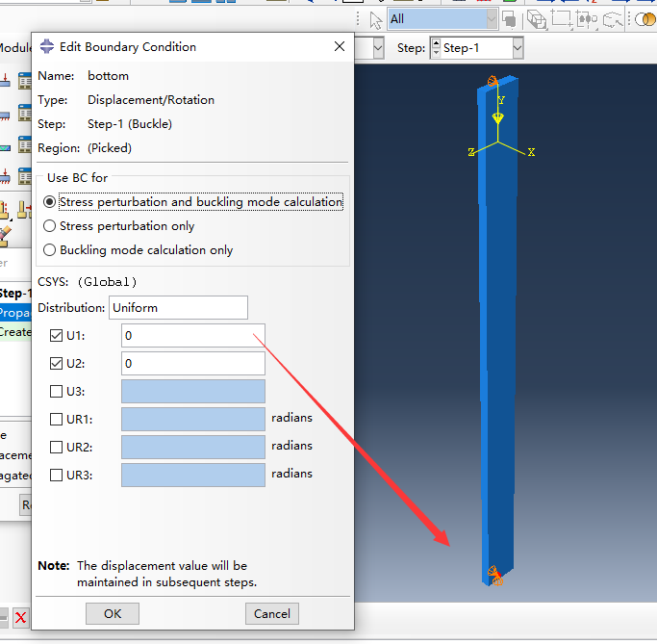Click the U2 value input field
This screenshot has height=644, width=657.
pyautogui.click(x=192, y=363)
